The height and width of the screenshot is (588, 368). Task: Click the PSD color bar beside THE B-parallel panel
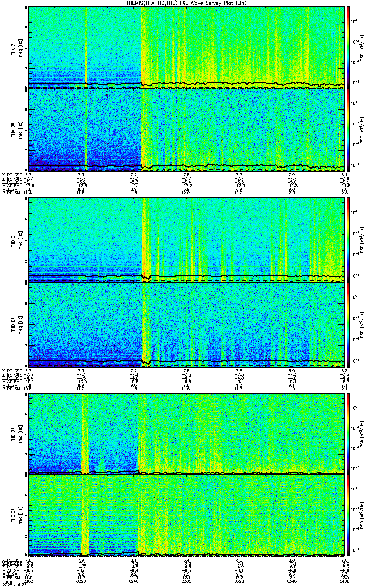coord(348,515)
